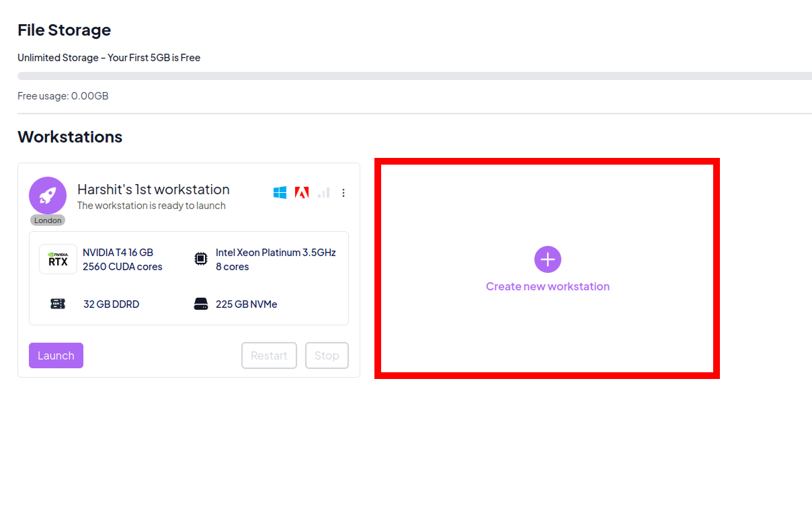
Task: Click the RAM memory icon
Action: [58, 304]
